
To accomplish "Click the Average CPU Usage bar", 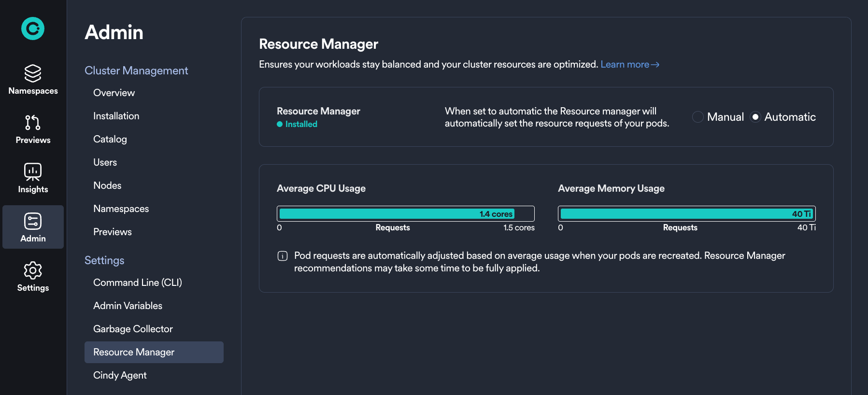I will coord(405,213).
